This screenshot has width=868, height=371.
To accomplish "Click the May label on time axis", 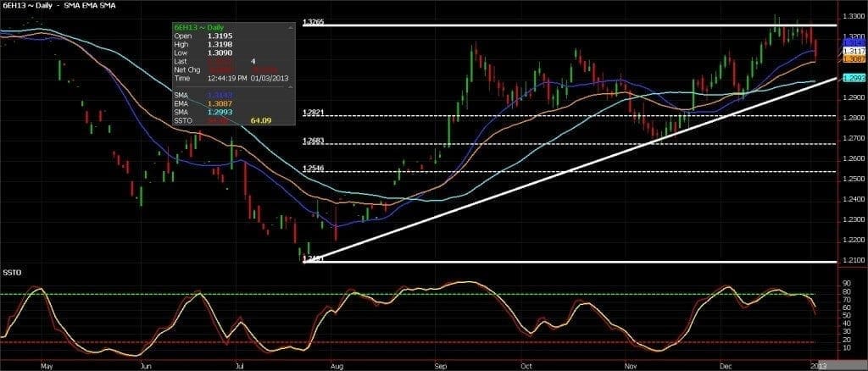I will (x=47, y=365).
